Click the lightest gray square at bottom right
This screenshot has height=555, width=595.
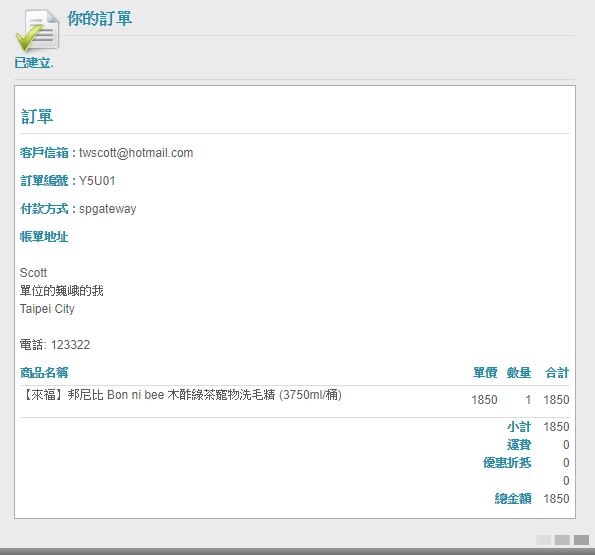(543, 540)
